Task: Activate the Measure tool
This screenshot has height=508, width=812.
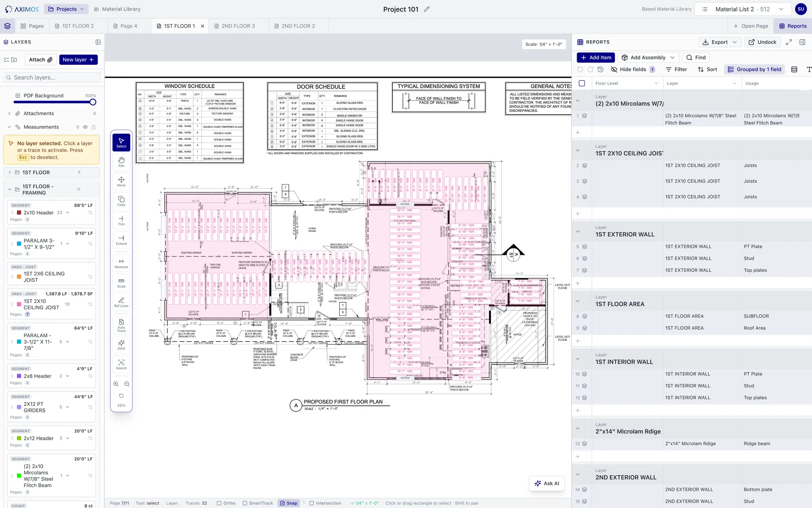Action: (x=121, y=263)
